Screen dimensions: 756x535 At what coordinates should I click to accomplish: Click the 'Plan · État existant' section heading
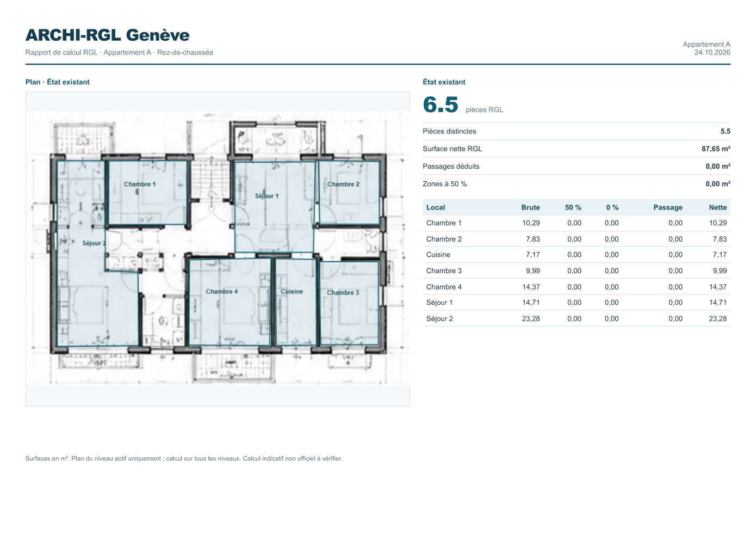(58, 82)
